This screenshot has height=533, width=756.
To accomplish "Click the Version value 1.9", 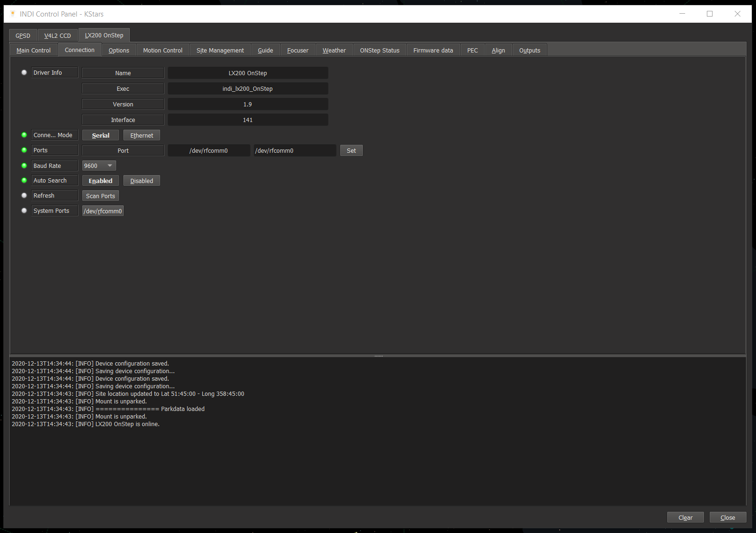I will pyautogui.click(x=248, y=104).
